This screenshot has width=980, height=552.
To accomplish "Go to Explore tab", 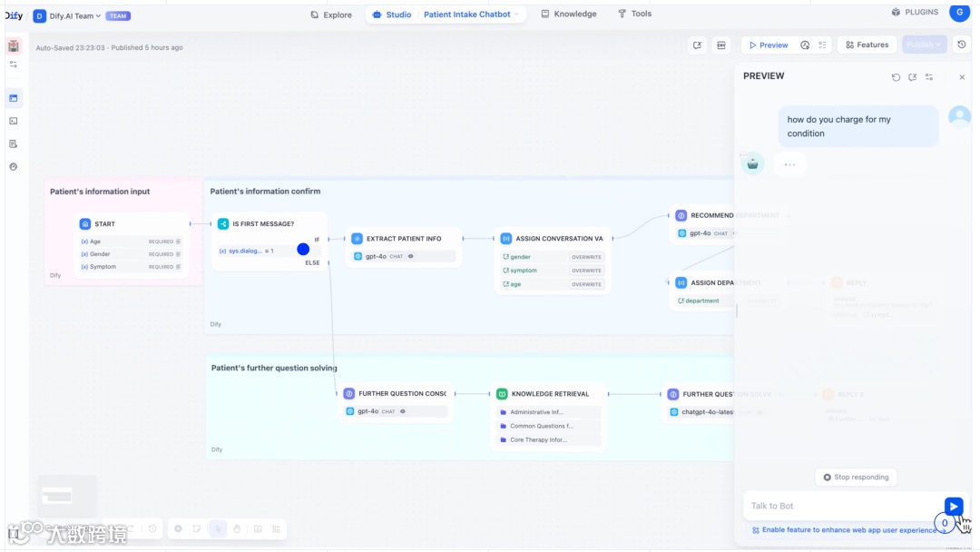I will pos(331,15).
